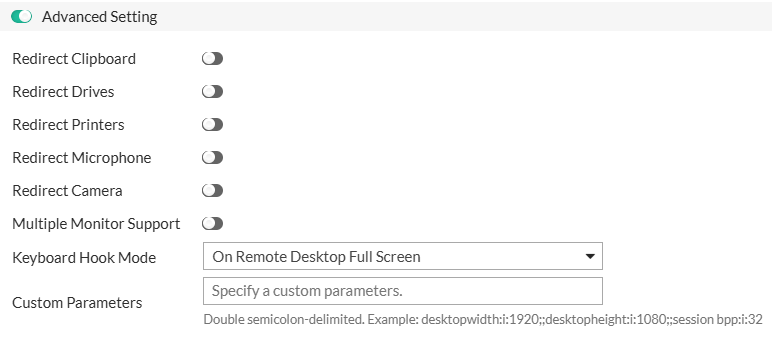Viewport: 772px width, 360px height.
Task: Enable the Multiple Monitor Support switch
Action: [x=212, y=224]
